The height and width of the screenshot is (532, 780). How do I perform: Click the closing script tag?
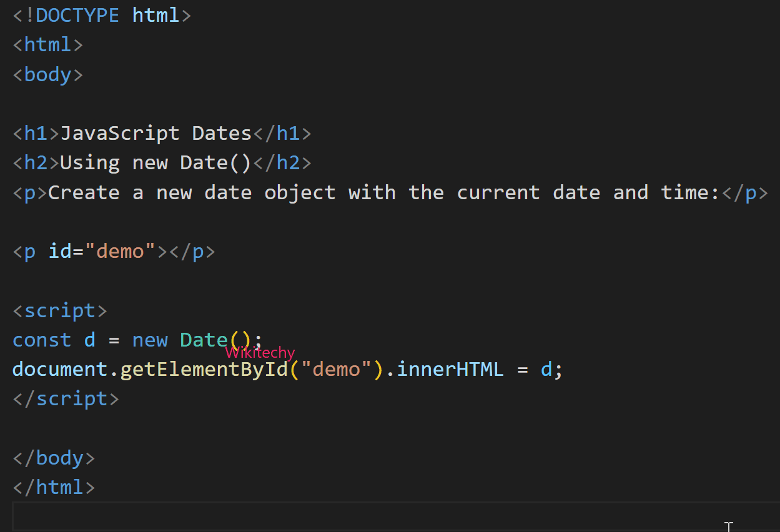pos(66,398)
